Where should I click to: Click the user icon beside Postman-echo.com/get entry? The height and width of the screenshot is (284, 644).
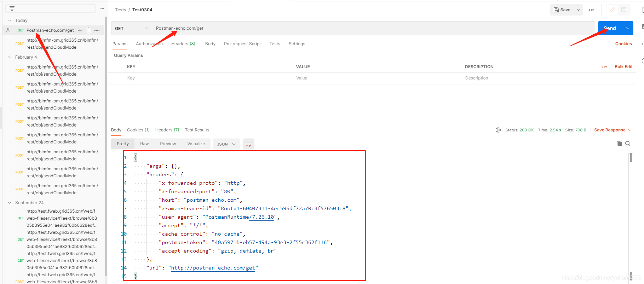click(8, 30)
